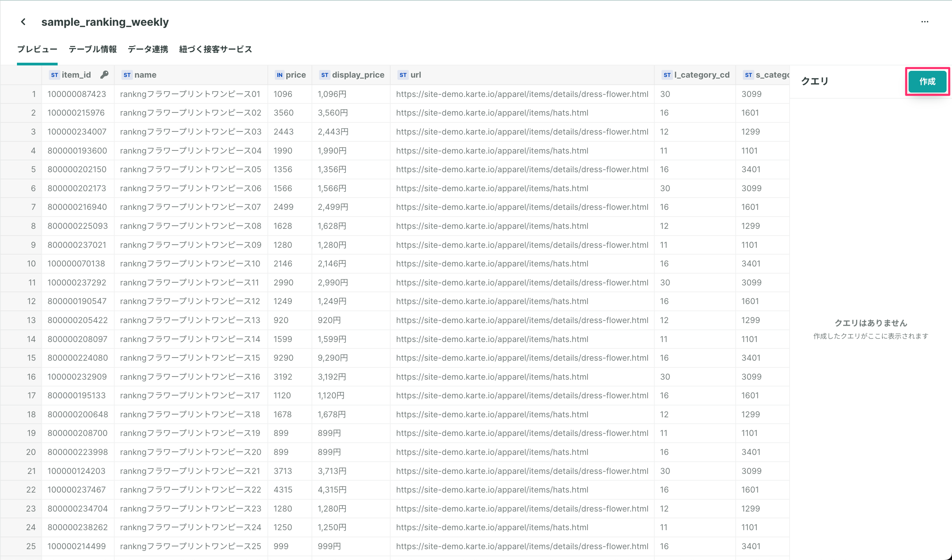952x560 pixels.
Task: Go back with the left chevron arrow
Action: (23, 22)
